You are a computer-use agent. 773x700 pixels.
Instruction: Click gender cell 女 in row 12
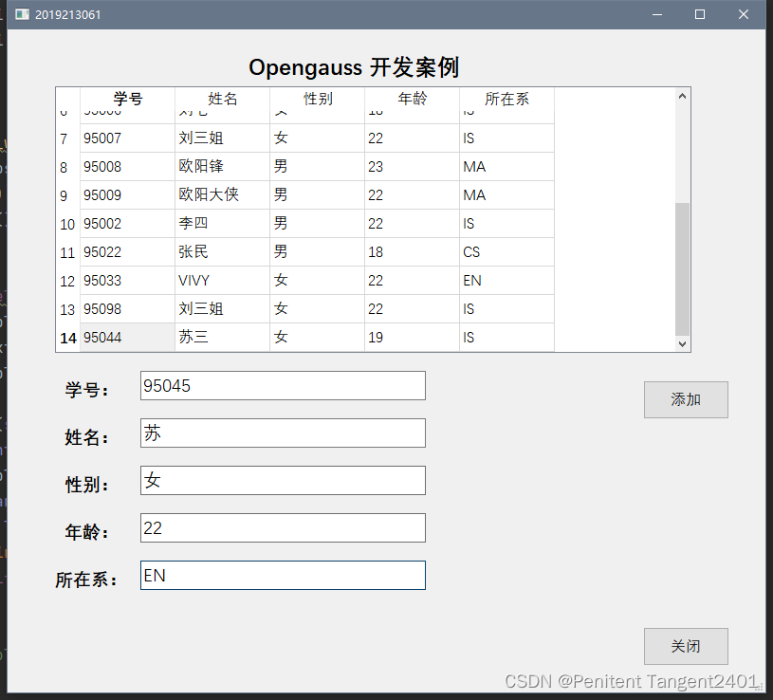(x=318, y=281)
